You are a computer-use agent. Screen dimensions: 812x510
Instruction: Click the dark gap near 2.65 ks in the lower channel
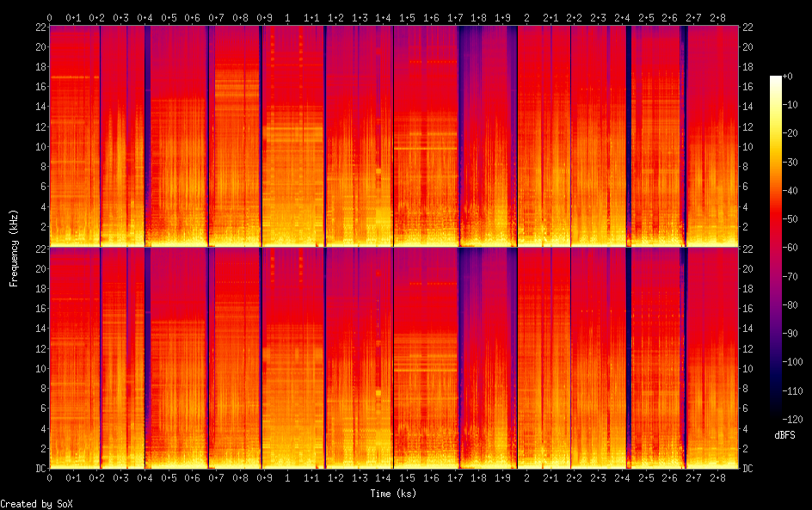[684, 344]
